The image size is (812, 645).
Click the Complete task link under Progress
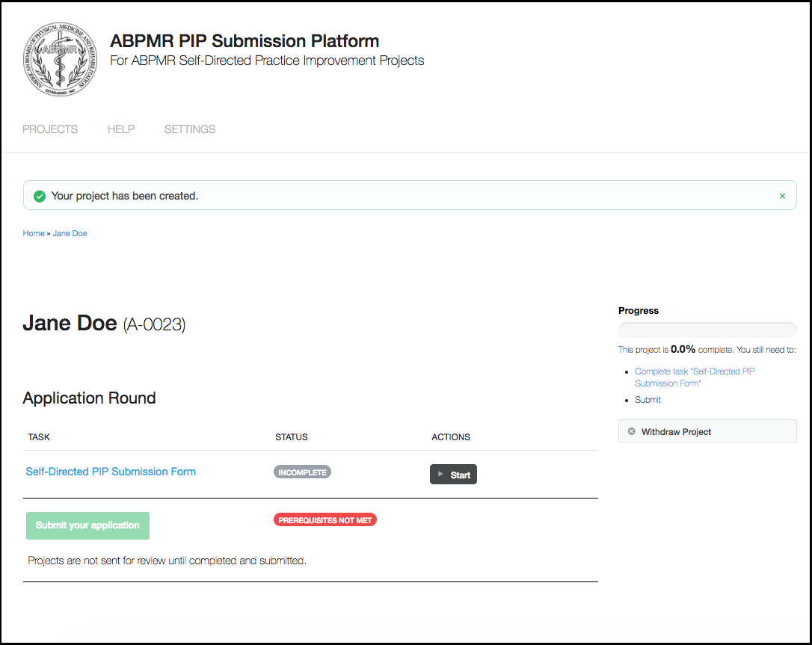[694, 377]
